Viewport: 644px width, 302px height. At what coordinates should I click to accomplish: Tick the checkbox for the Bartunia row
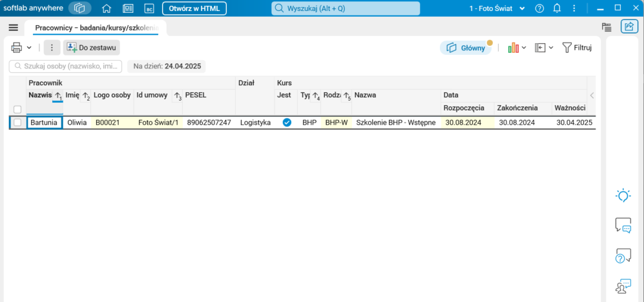click(17, 122)
